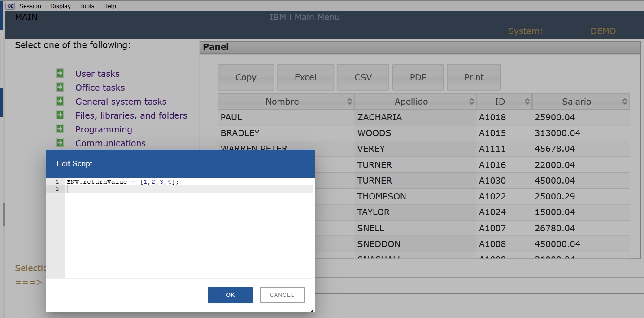Export the table using the Excel button
This screenshot has height=318, width=644.
tap(305, 77)
